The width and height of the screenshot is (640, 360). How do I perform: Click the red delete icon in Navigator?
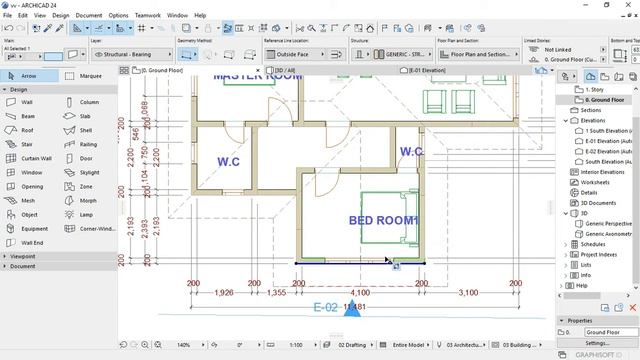click(633, 308)
